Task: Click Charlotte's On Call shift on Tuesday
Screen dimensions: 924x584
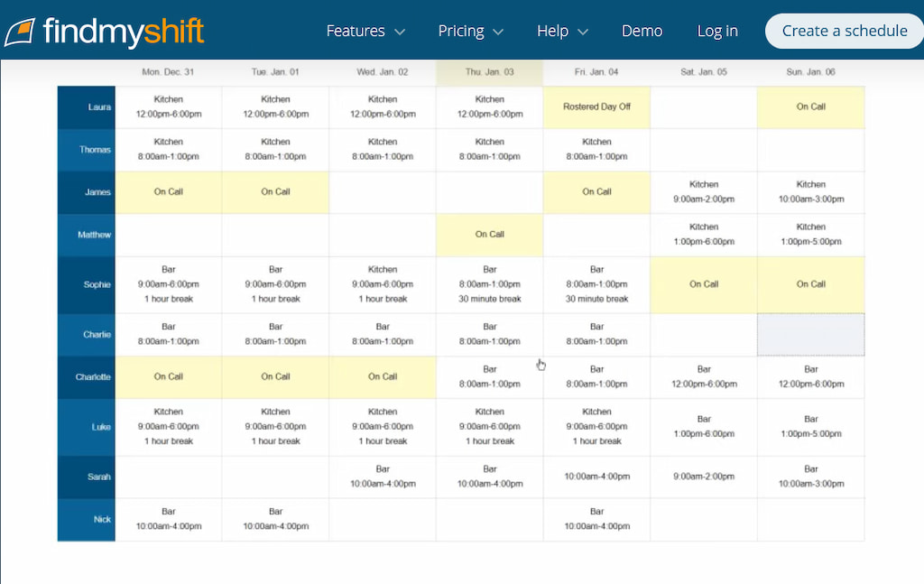Action: pyautogui.click(x=274, y=376)
